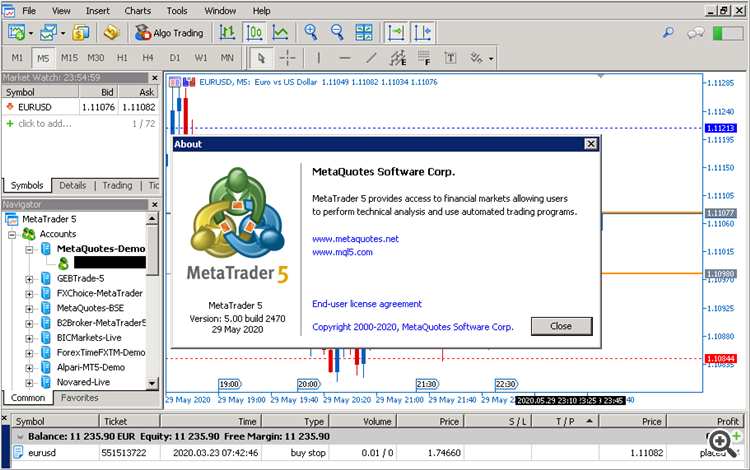Click the New Chart toolbar icon

point(16,33)
